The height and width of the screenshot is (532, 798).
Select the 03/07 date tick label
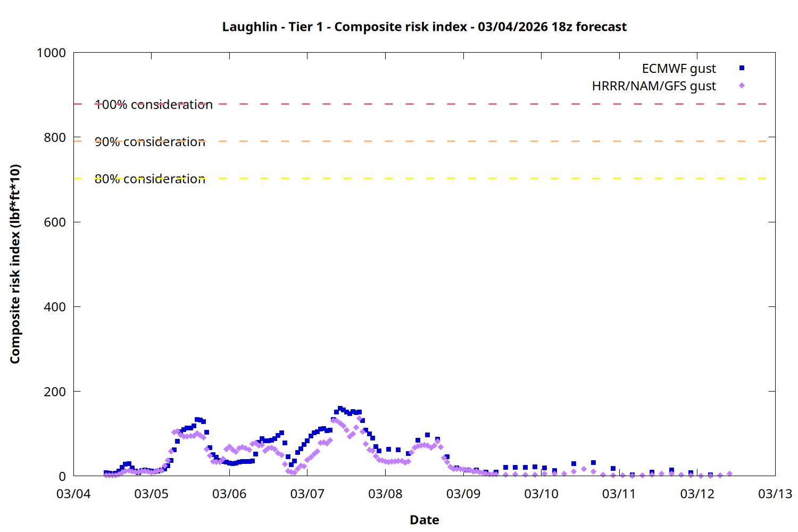[x=307, y=494]
